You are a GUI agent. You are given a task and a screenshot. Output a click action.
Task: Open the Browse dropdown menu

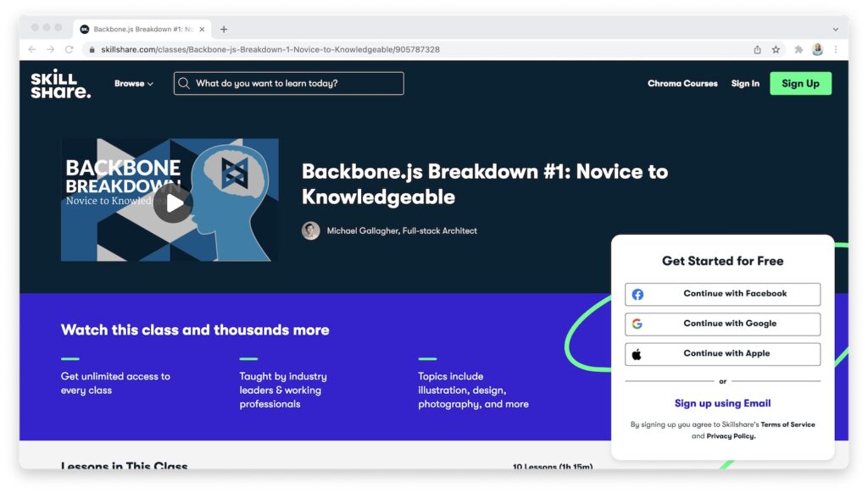point(133,84)
